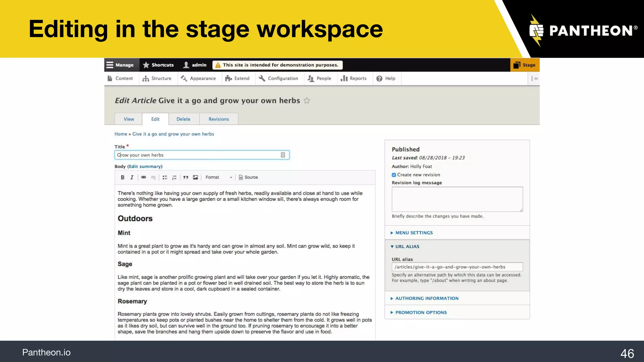Expand MENU SETTINGS section
The width and height of the screenshot is (644, 362).
pos(414,233)
